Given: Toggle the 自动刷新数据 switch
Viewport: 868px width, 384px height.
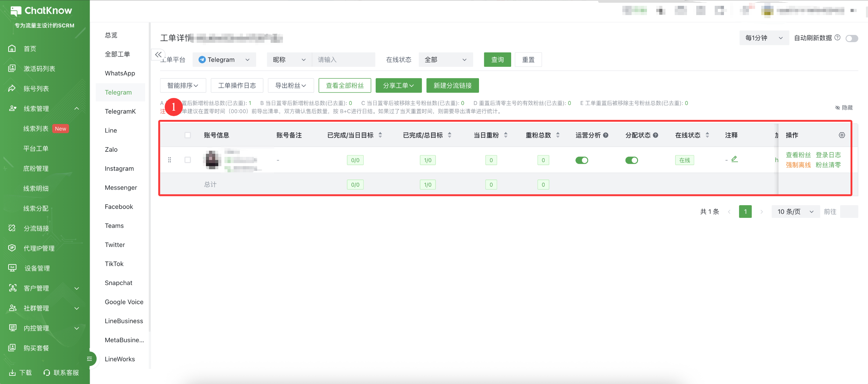Looking at the screenshot, I should [851, 38].
